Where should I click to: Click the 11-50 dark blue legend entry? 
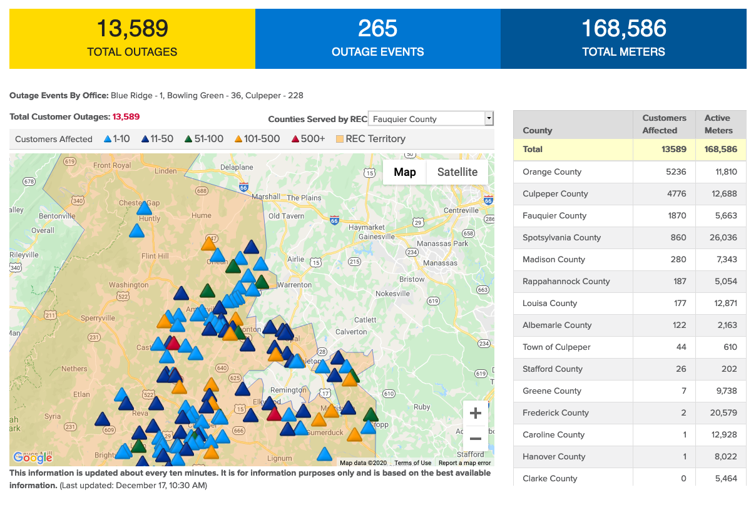tap(157, 139)
